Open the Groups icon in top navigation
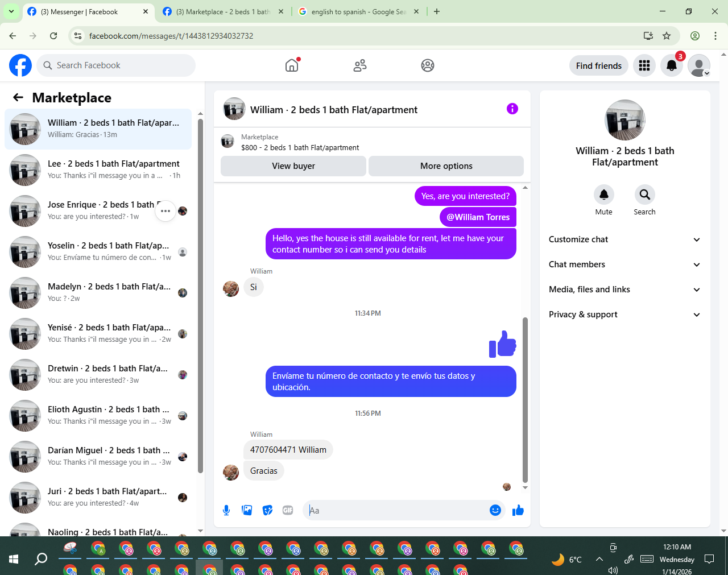 (428, 65)
